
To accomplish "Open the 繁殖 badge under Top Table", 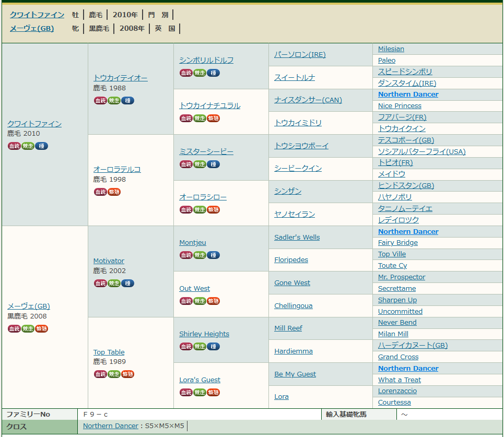I will [x=127, y=374].
